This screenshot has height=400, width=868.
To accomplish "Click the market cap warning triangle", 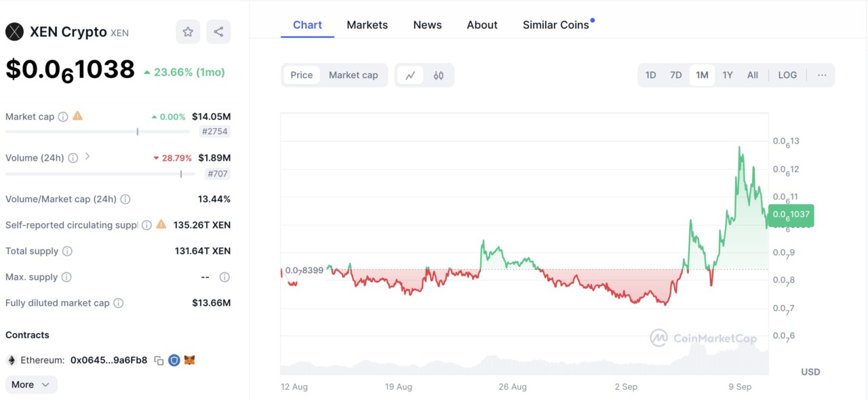I will click(x=77, y=116).
